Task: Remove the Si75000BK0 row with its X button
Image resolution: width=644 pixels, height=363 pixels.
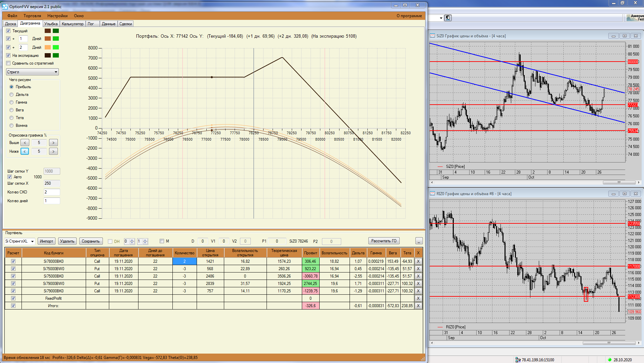Action: coord(418,276)
